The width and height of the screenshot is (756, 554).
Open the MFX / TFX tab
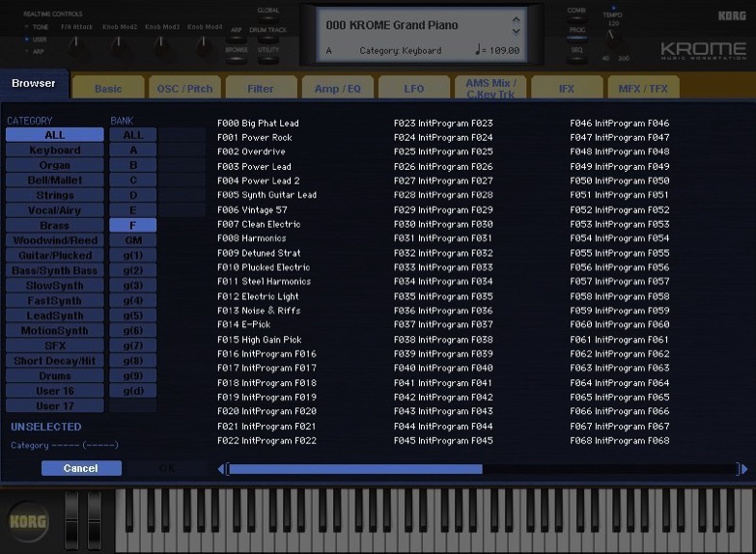click(x=643, y=88)
